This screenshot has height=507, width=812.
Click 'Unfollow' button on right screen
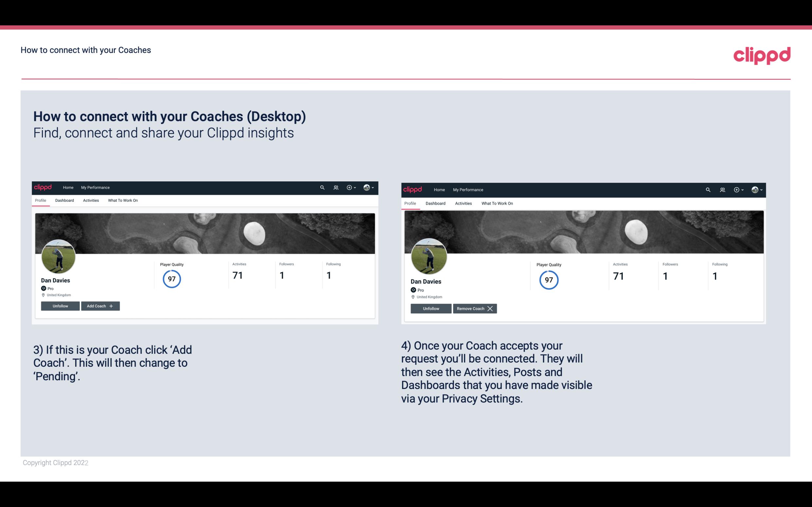pyautogui.click(x=431, y=308)
